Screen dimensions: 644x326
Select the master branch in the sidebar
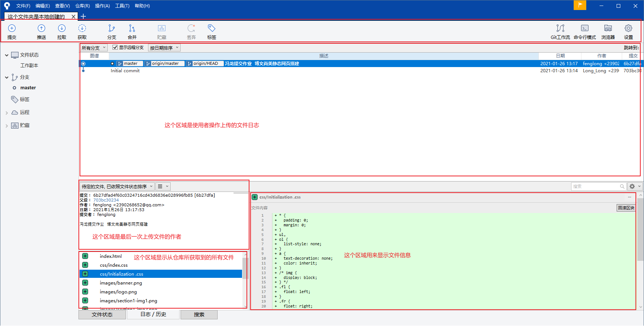point(28,88)
